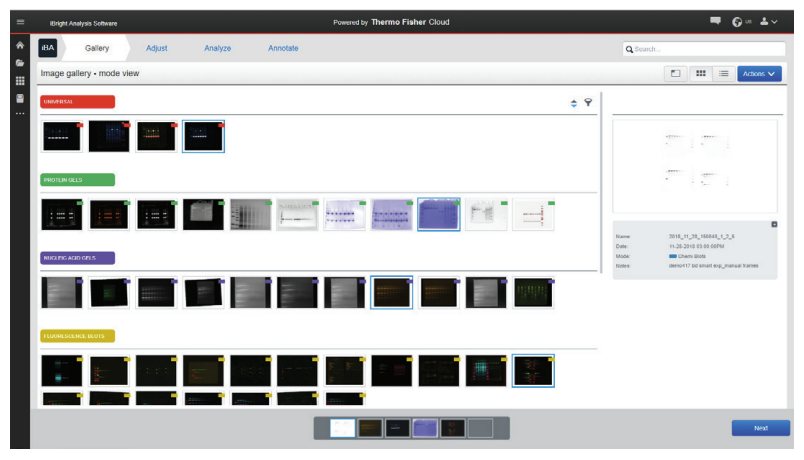Switch to single panel view mode
Viewport: 804px width, 460px height.
[676, 74]
